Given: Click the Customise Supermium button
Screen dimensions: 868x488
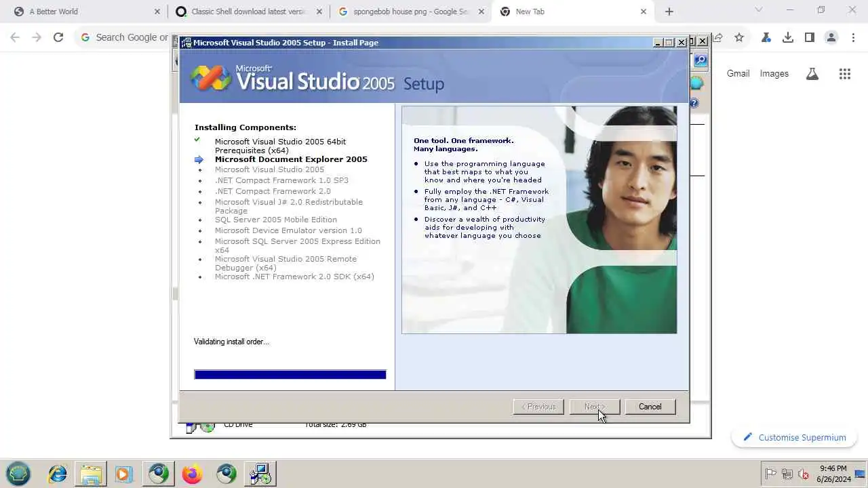Looking at the screenshot, I should (794, 438).
